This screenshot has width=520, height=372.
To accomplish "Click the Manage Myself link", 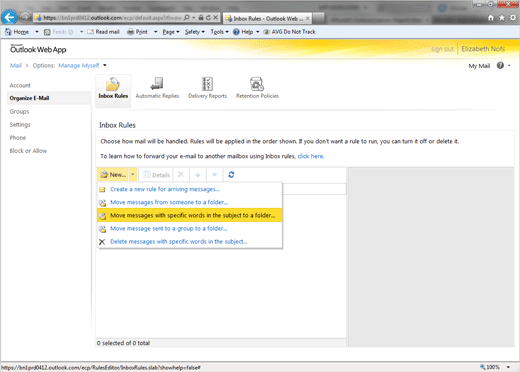I will pyautogui.click(x=79, y=66).
